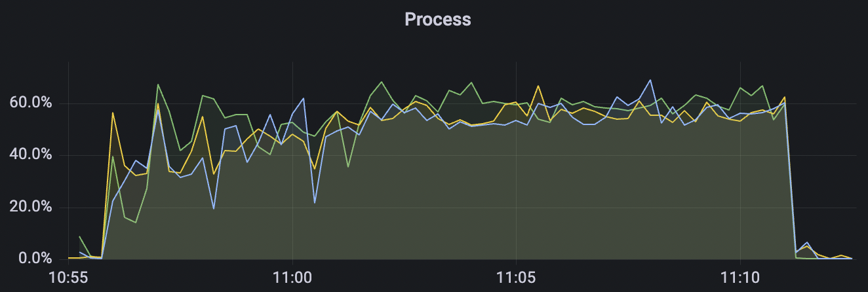This screenshot has width=868, height=292.
Task: Click the yellow line's first spike near 10:56
Action: (x=113, y=113)
